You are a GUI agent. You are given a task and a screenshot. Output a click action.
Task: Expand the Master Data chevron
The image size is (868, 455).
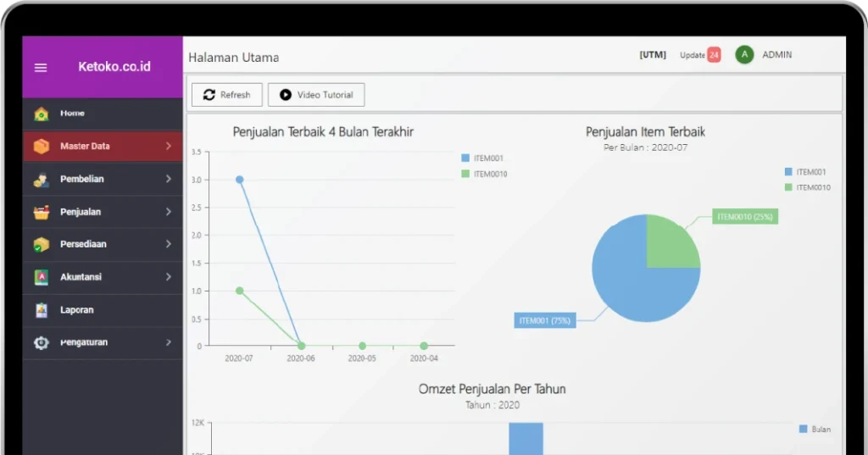169,146
